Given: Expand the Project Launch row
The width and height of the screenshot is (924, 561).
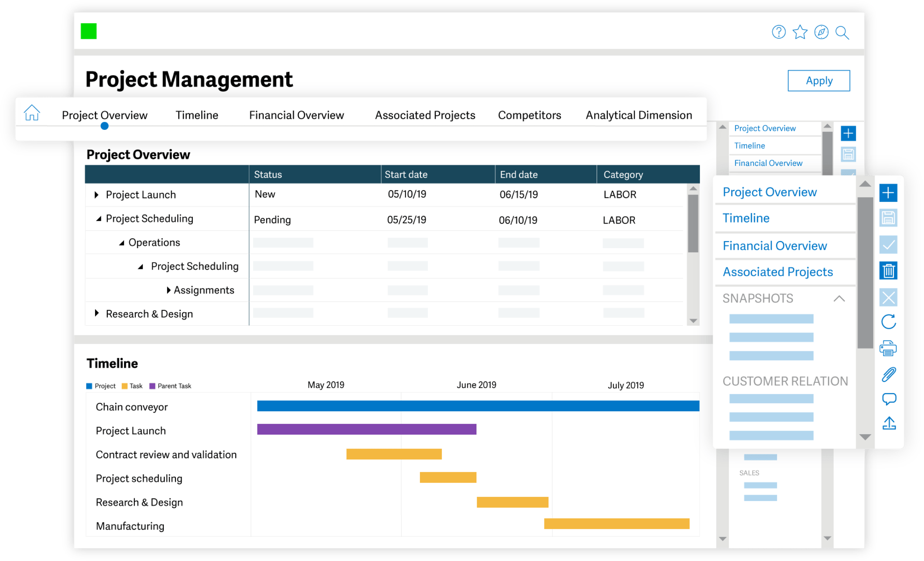Looking at the screenshot, I should pos(96,195).
